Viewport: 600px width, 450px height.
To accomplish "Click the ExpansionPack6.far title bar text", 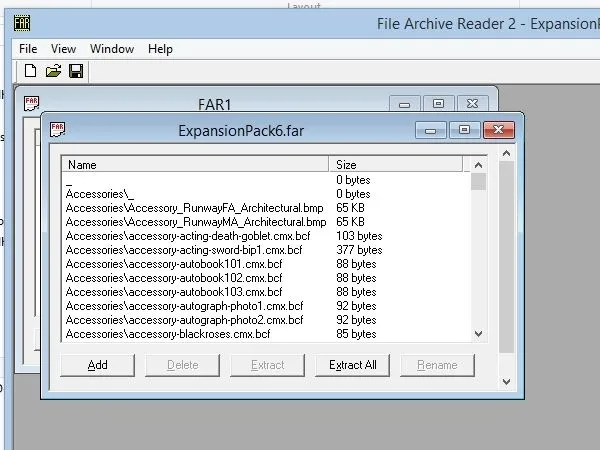I will click(241, 131).
